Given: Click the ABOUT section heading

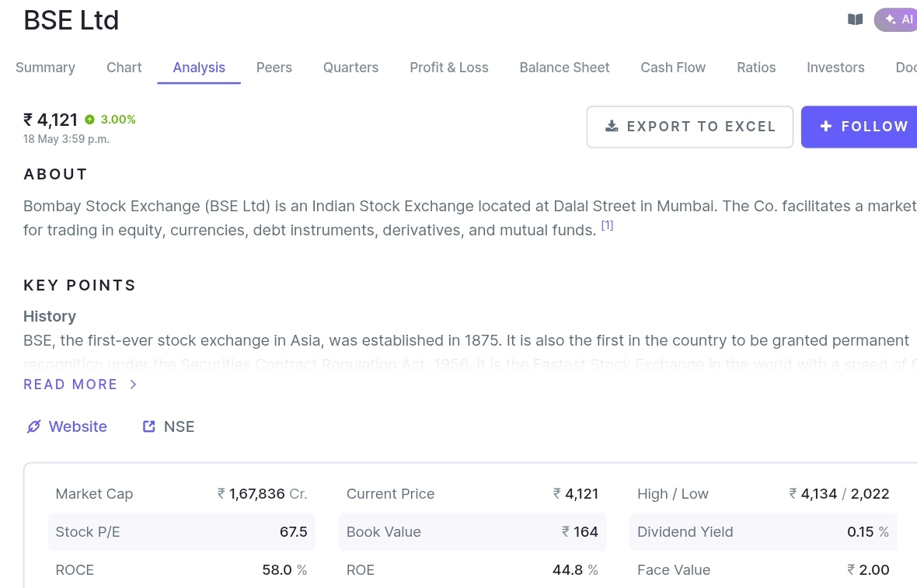Looking at the screenshot, I should (55, 174).
